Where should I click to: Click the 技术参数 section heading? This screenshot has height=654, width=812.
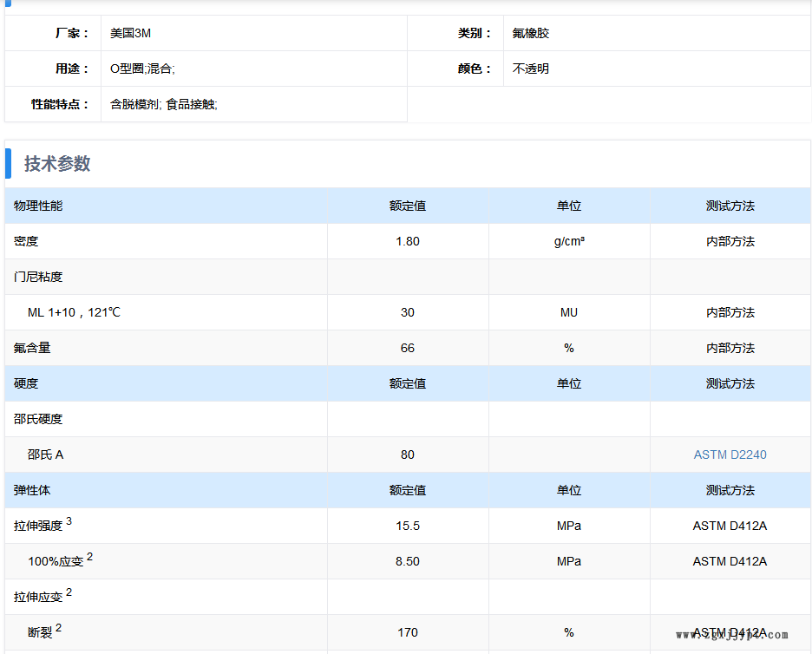click(x=57, y=164)
